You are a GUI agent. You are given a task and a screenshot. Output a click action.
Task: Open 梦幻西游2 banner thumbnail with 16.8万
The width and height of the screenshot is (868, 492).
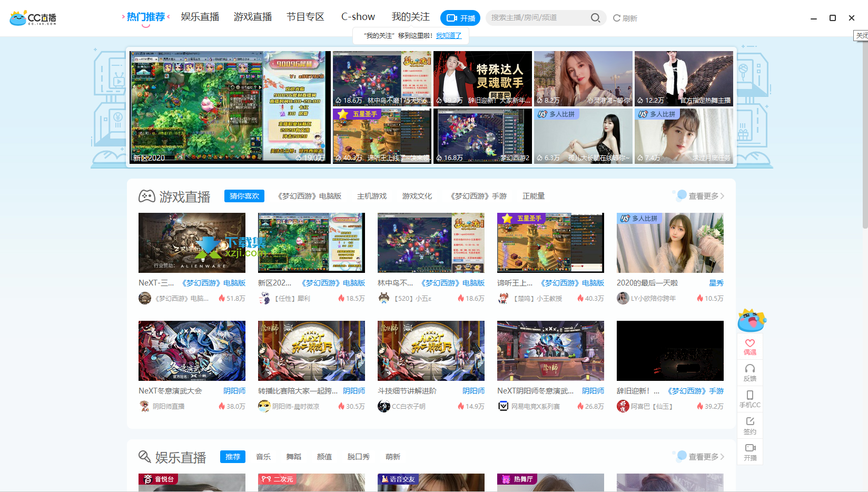482,136
